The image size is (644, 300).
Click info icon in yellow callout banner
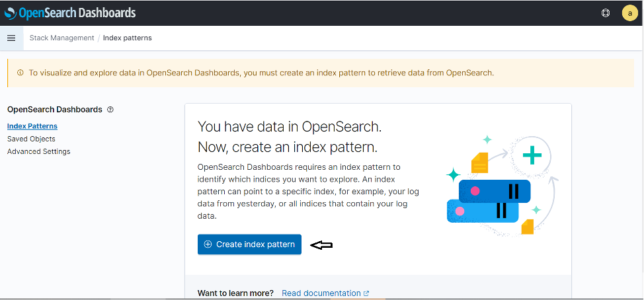(x=20, y=73)
